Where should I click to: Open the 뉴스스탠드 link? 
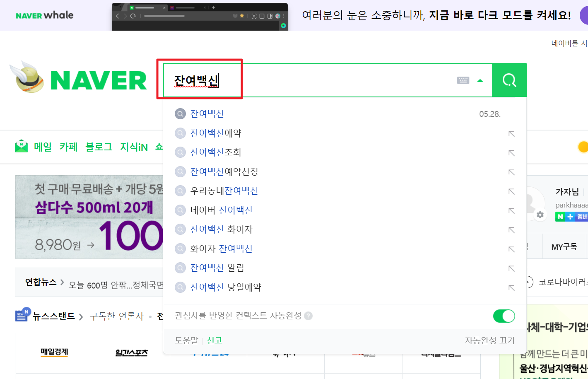tap(54, 316)
